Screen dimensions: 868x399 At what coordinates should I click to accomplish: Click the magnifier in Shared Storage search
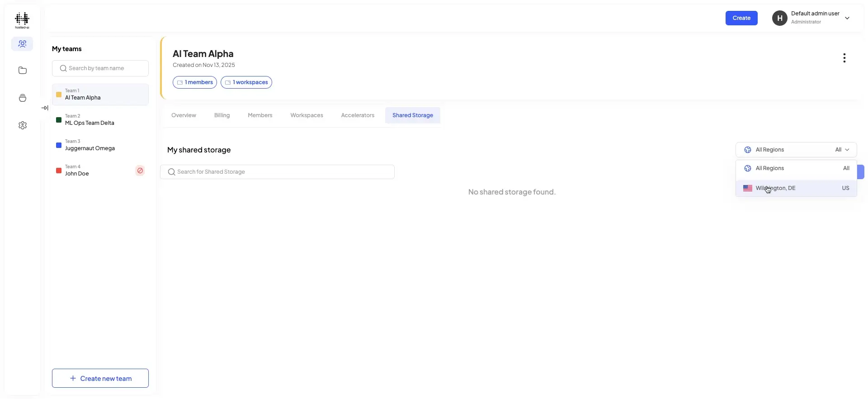171,172
